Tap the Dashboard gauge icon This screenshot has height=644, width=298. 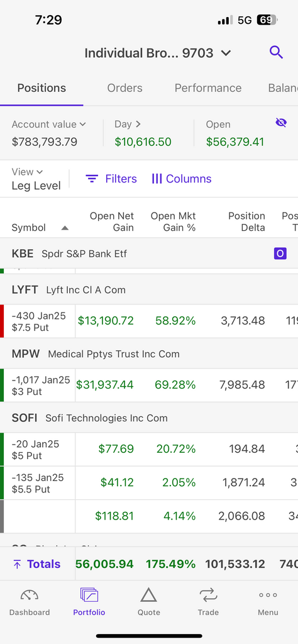(30, 595)
